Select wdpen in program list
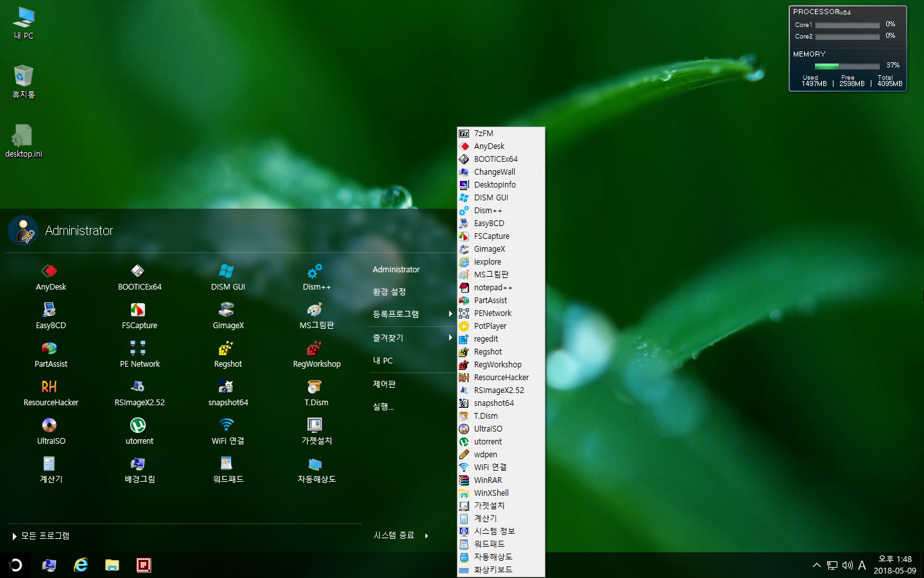This screenshot has width=924, height=578. [501, 455]
